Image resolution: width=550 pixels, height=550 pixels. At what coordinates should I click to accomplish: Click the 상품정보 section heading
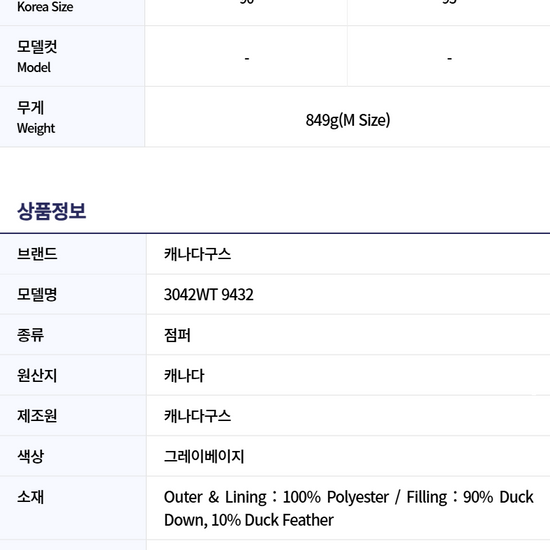coord(51,211)
